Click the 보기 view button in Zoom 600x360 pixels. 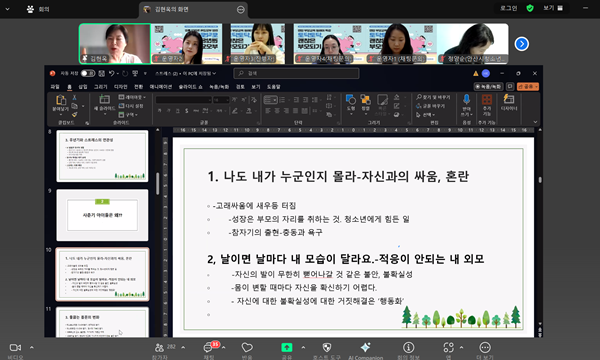[553, 8]
